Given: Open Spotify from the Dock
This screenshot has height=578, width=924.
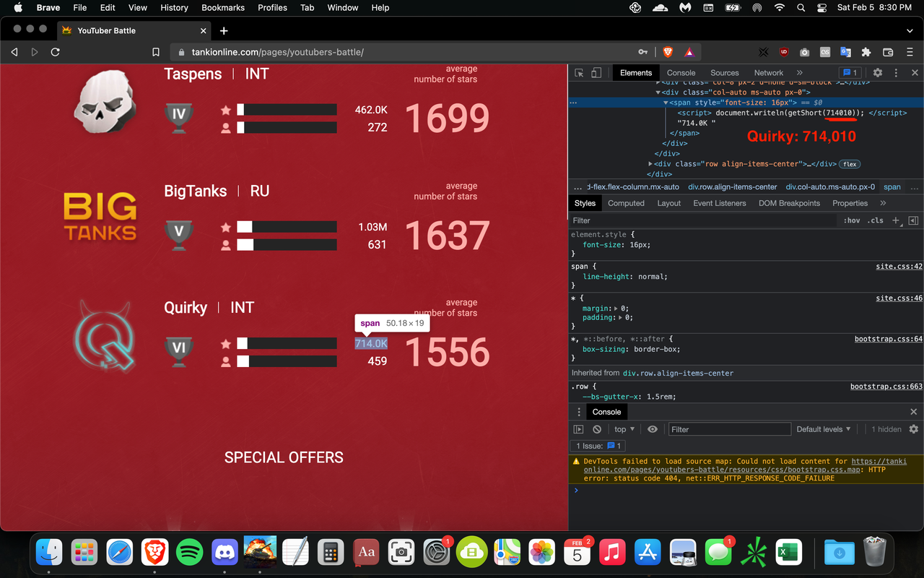Looking at the screenshot, I should point(190,553).
